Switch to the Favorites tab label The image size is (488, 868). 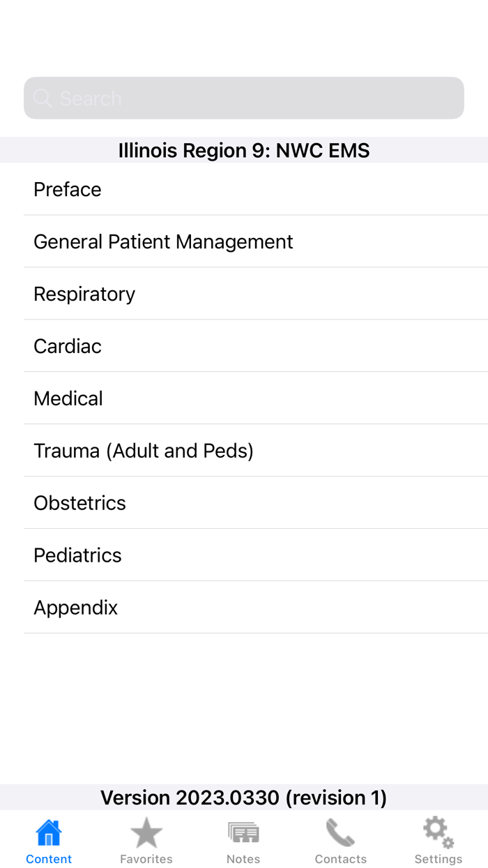click(x=146, y=859)
